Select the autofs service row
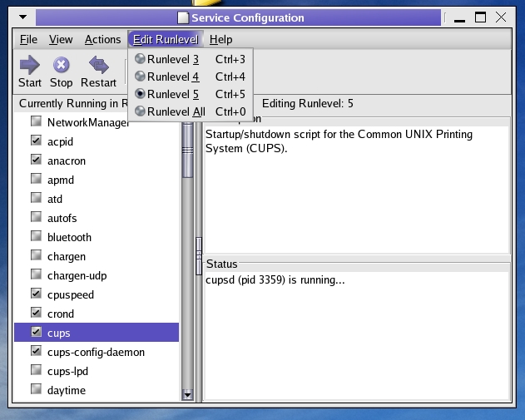Screen dimensions: 525x420 (64, 218)
